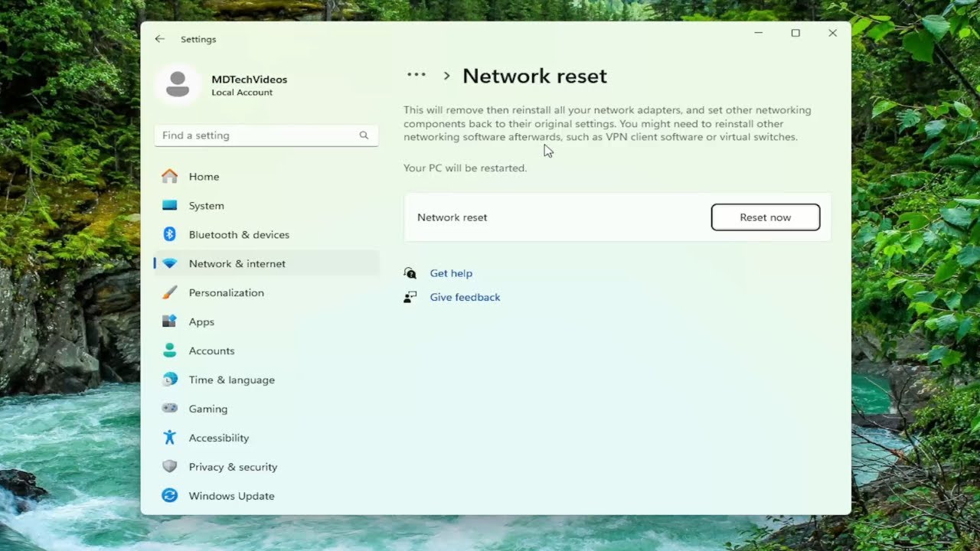Minimize the Settings window

click(x=759, y=33)
